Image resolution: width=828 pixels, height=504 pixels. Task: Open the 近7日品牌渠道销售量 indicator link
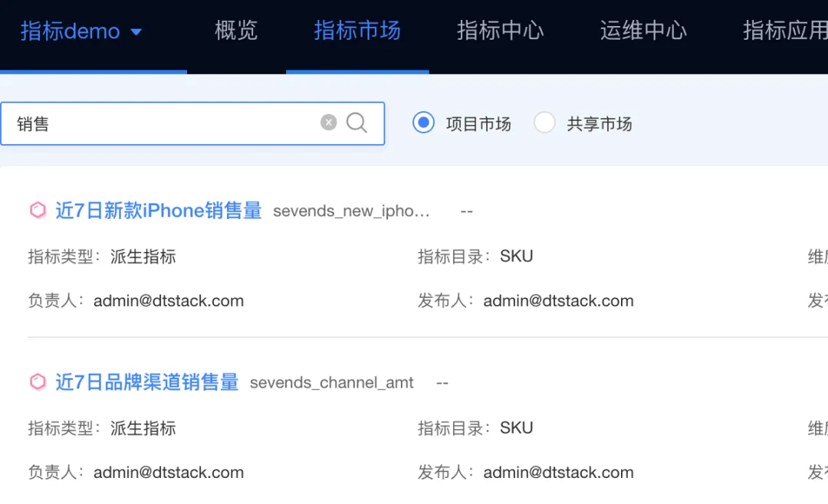(146, 382)
